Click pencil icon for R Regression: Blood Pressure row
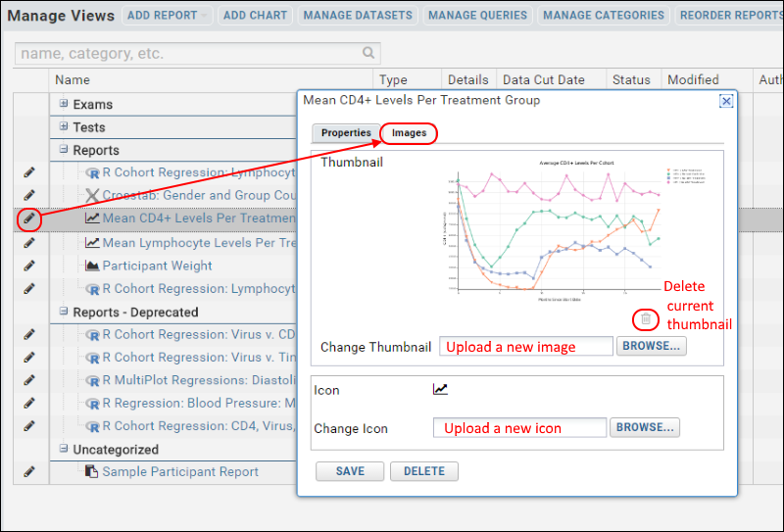Image resolution: width=784 pixels, height=532 pixels. point(29,403)
